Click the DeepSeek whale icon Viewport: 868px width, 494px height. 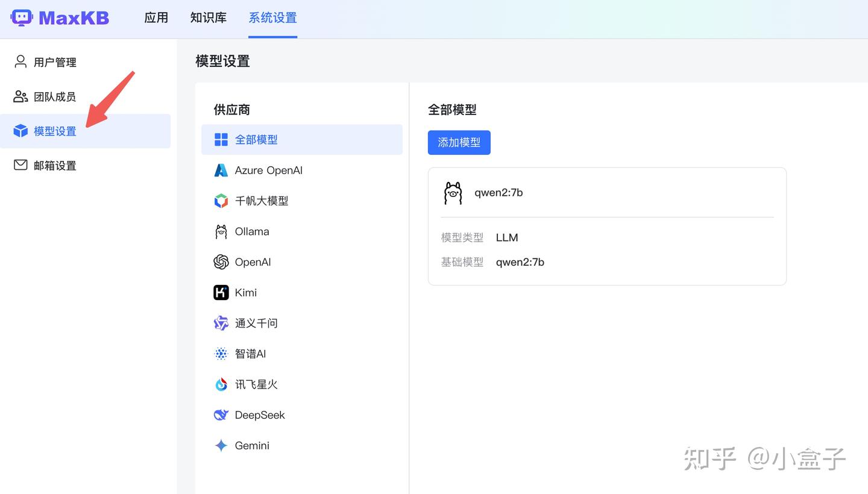(221, 415)
